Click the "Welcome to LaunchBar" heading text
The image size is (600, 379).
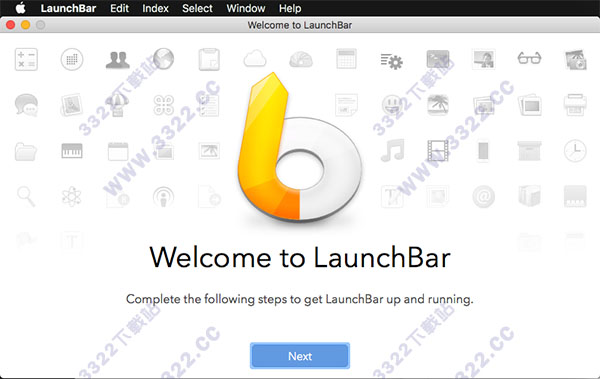coord(300,257)
